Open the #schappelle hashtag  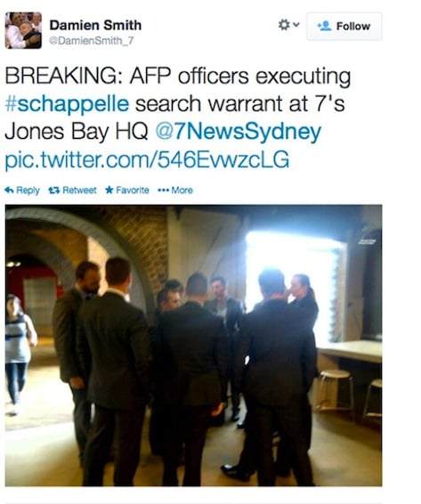tap(67, 103)
